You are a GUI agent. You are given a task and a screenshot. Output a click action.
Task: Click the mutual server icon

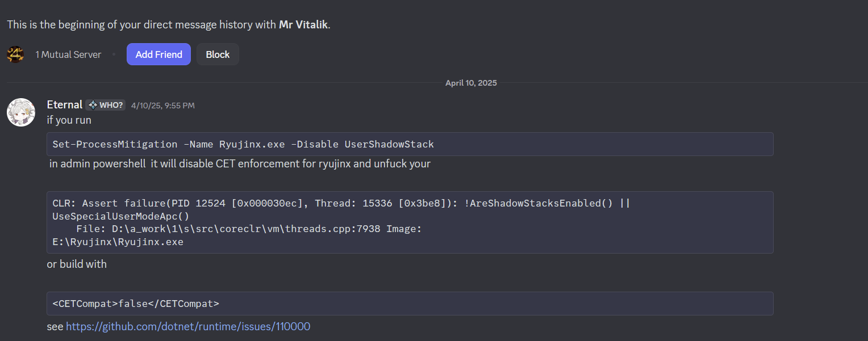pos(15,54)
